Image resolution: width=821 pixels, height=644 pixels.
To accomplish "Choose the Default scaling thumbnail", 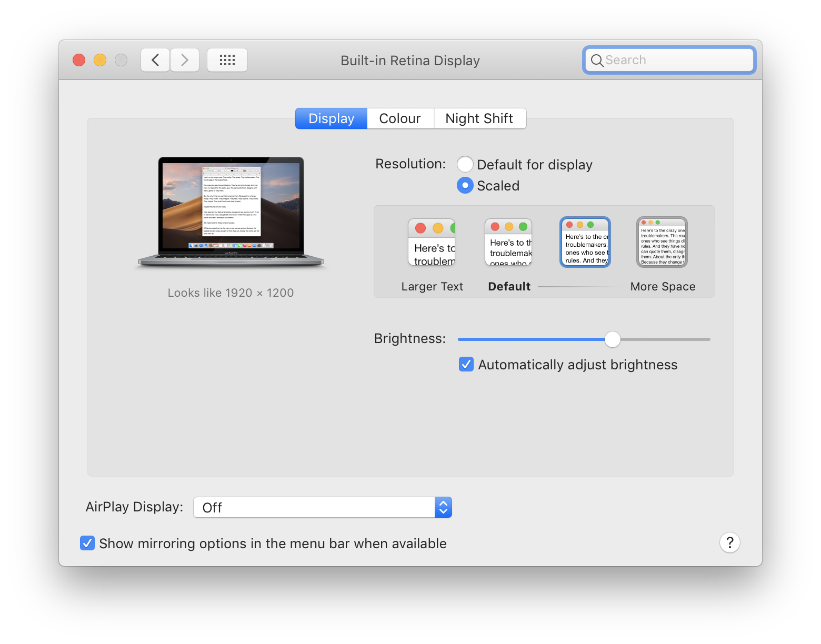I will 508,242.
